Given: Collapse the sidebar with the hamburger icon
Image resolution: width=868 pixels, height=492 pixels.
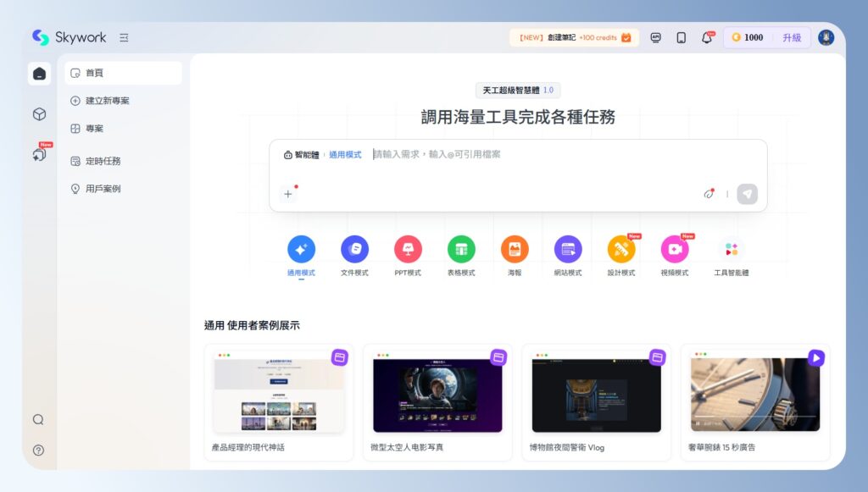Looking at the screenshot, I should pos(124,37).
